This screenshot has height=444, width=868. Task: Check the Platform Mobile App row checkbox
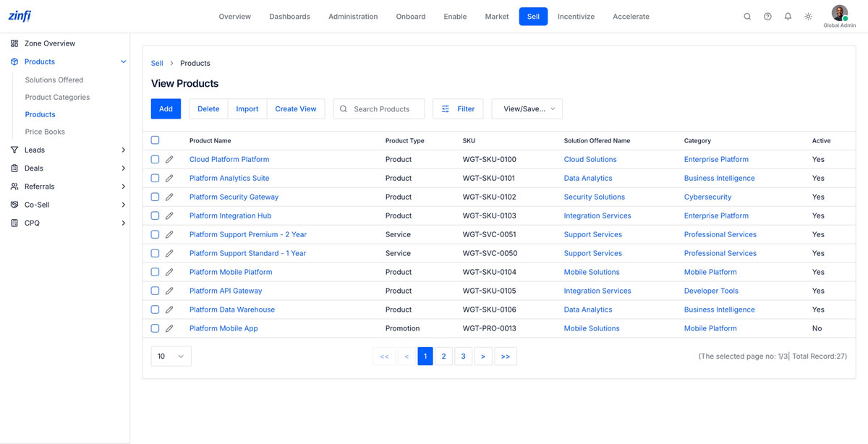coord(155,328)
